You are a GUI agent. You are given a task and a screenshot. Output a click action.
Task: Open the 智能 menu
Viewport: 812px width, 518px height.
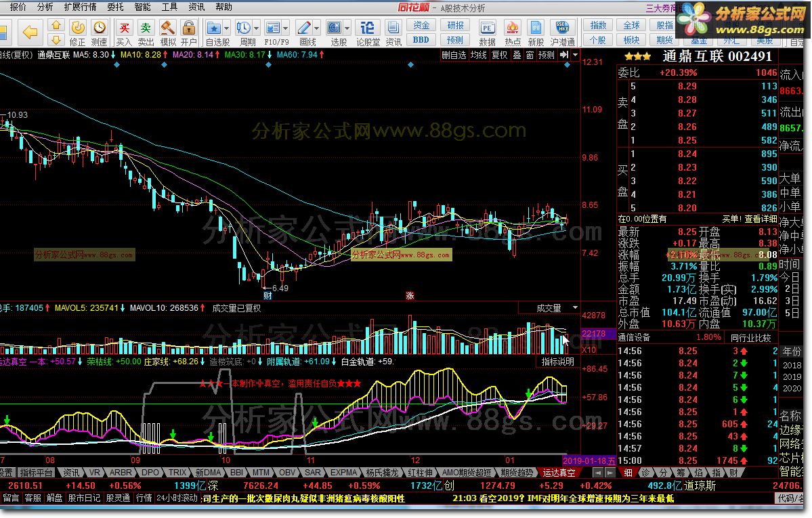click(x=142, y=7)
